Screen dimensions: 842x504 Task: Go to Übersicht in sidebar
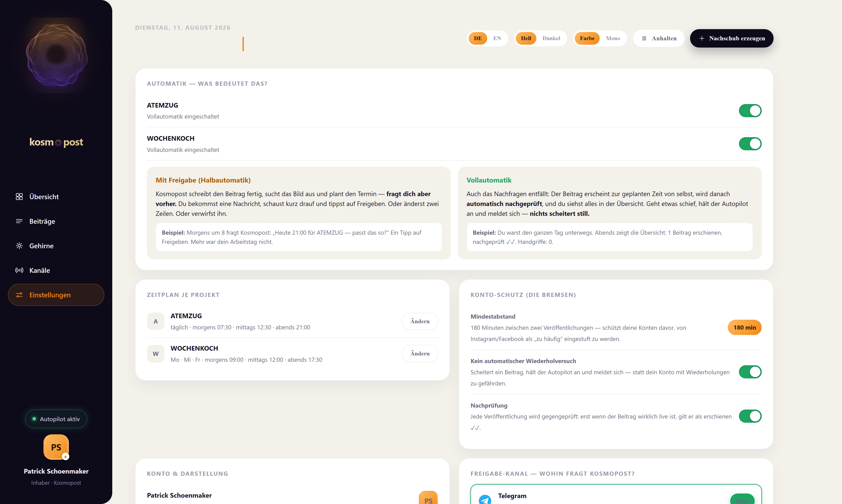click(56, 197)
